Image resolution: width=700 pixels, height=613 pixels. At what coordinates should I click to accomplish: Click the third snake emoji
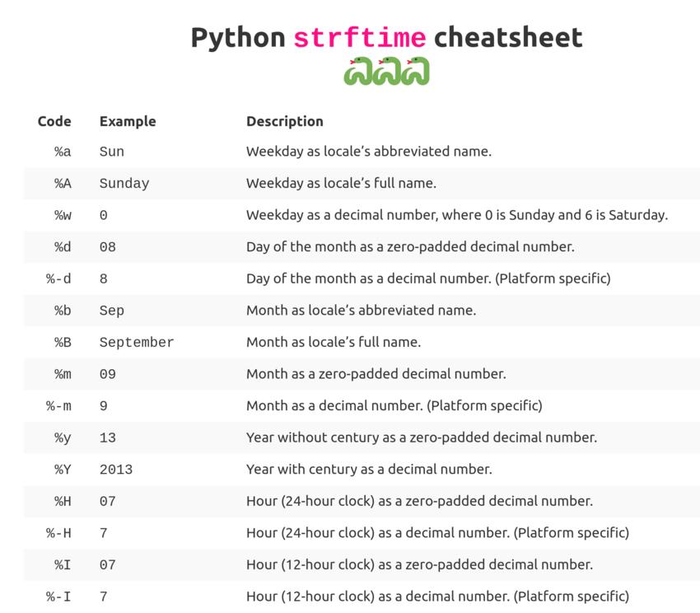point(415,71)
